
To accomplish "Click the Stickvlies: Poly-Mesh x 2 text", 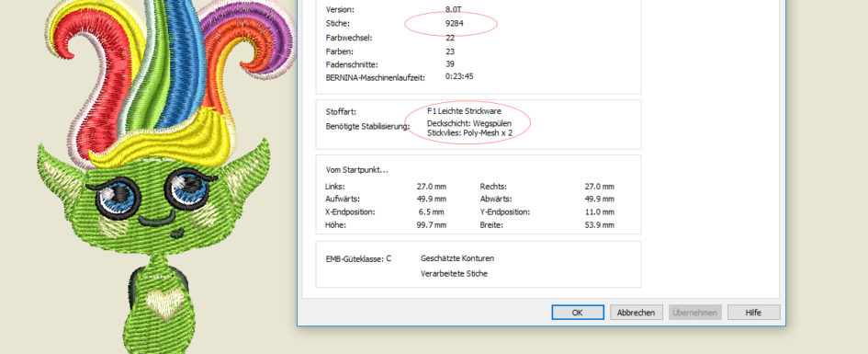I will [x=469, y=133].
